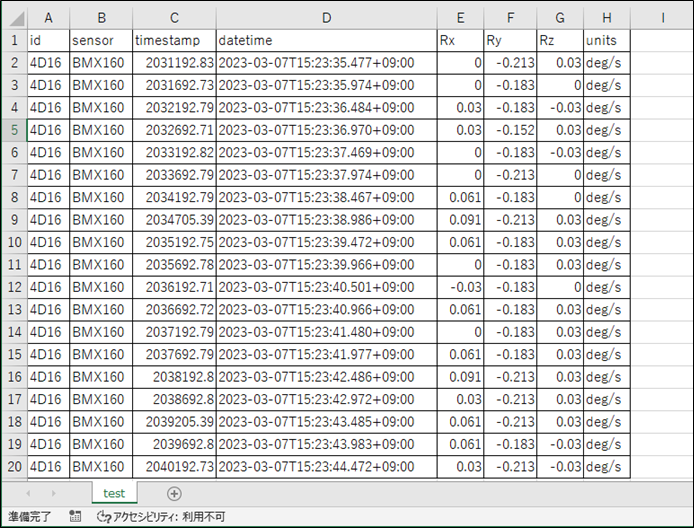This screenshot has width=694, height=528.
Task: Click previous sheet navigation arrow
Action: [x=27, y=494]
